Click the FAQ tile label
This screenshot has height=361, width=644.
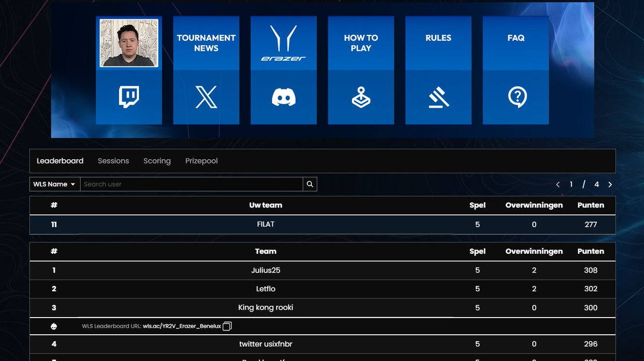tap(516, 38)
